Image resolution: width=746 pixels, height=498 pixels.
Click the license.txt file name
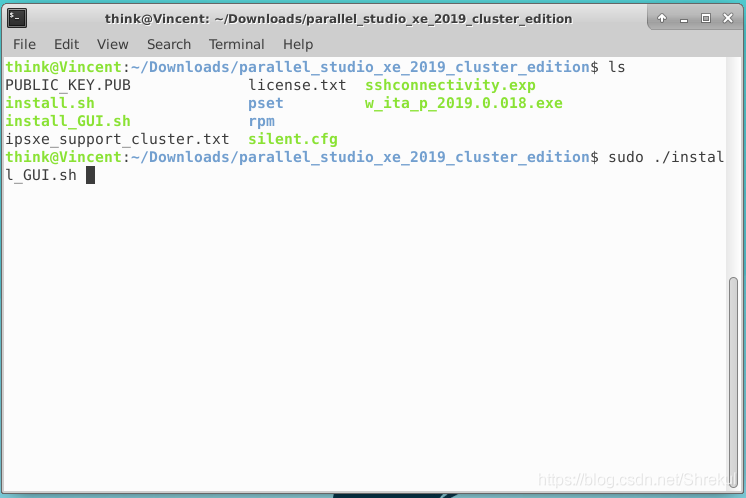tap(297, 85)
